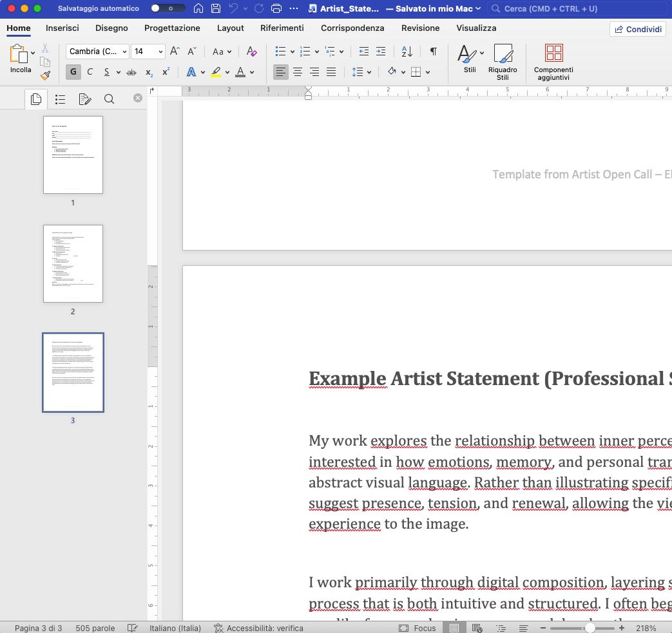This screenshot has height=633, width=672.
Task: Open borders dropdown arrow
Action: point(428,72)
